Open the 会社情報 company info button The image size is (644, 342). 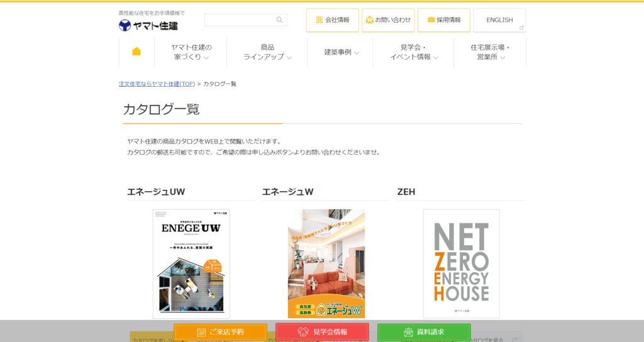coord(332,20)
